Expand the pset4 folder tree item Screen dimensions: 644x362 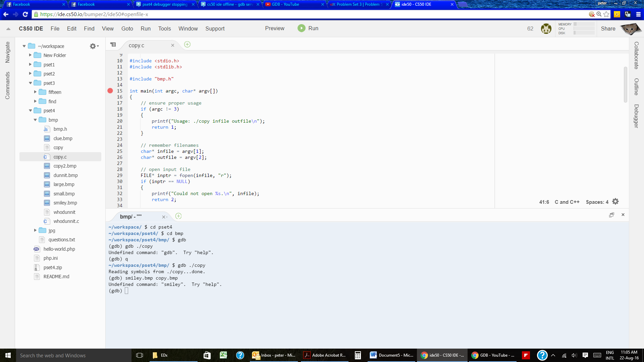tap(49, 111)
